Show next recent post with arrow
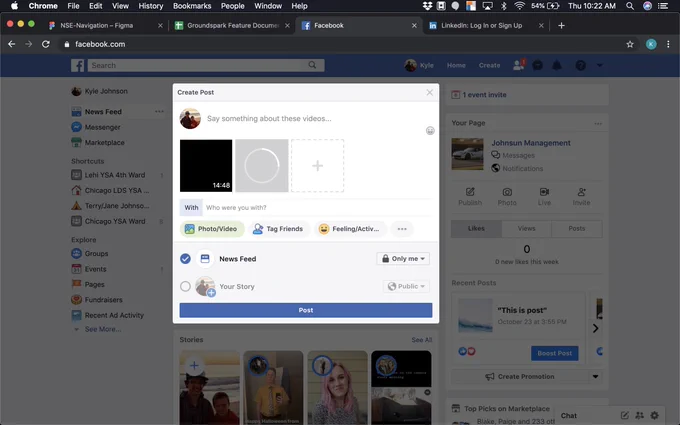 pos(595,328)
